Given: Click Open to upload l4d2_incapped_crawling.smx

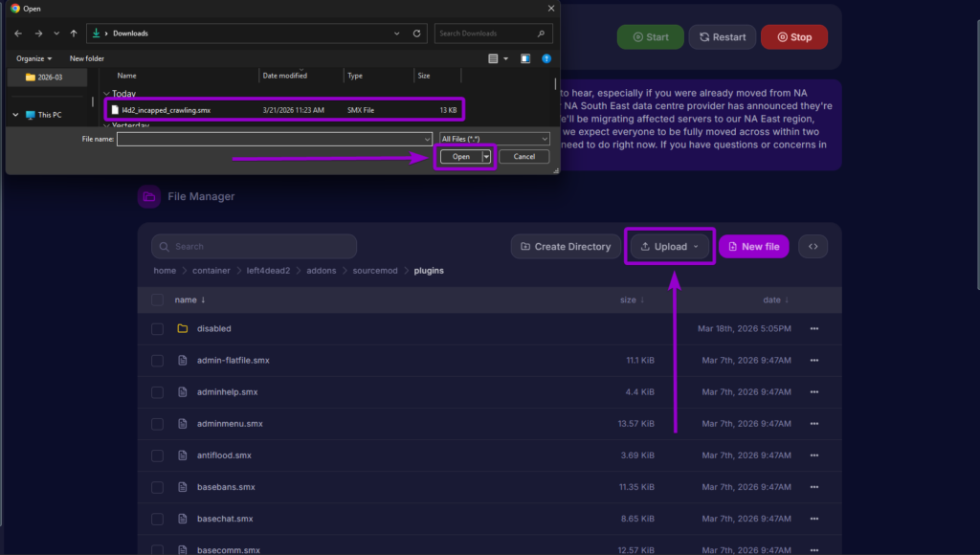Looking at the screenshot, I should [x=459, y=156].
